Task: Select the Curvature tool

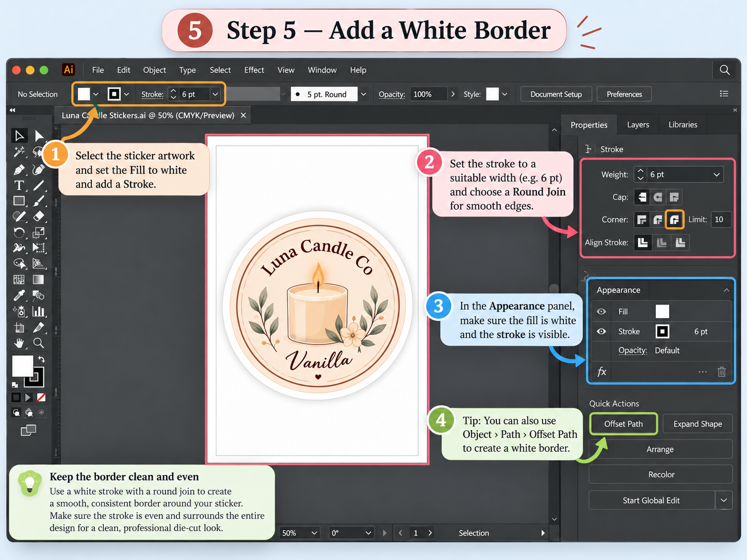Action: pyautogui.click(x=39, y=170)
